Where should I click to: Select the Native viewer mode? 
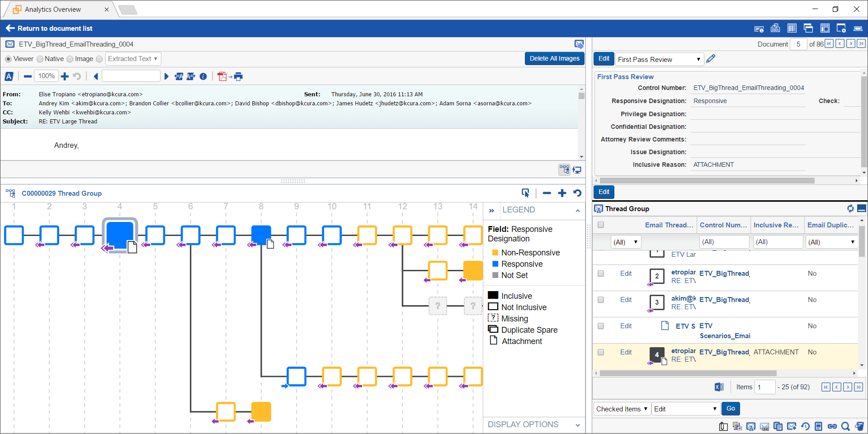pyautogui.click(x=40, y=59)
